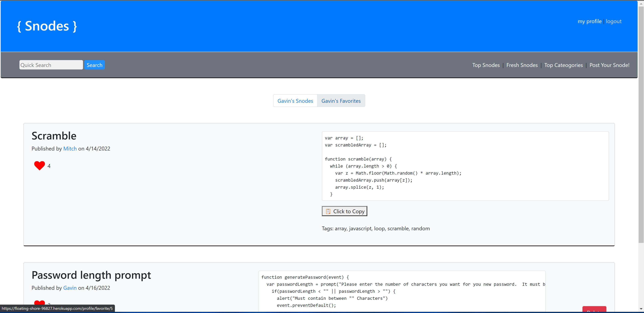Click the red Delete button at bottom right

coord(594,310)
